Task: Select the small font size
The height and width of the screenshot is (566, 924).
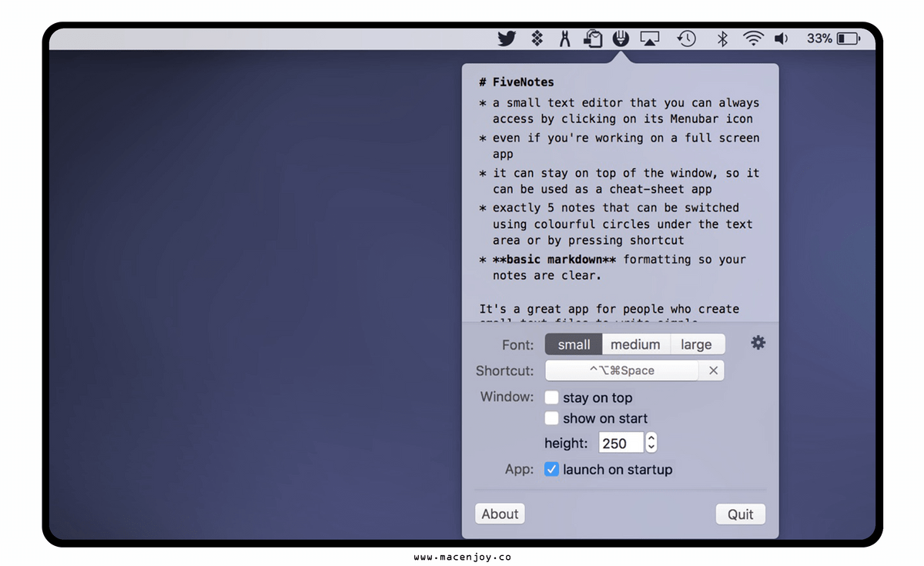Action: click(x=574, y=344)
